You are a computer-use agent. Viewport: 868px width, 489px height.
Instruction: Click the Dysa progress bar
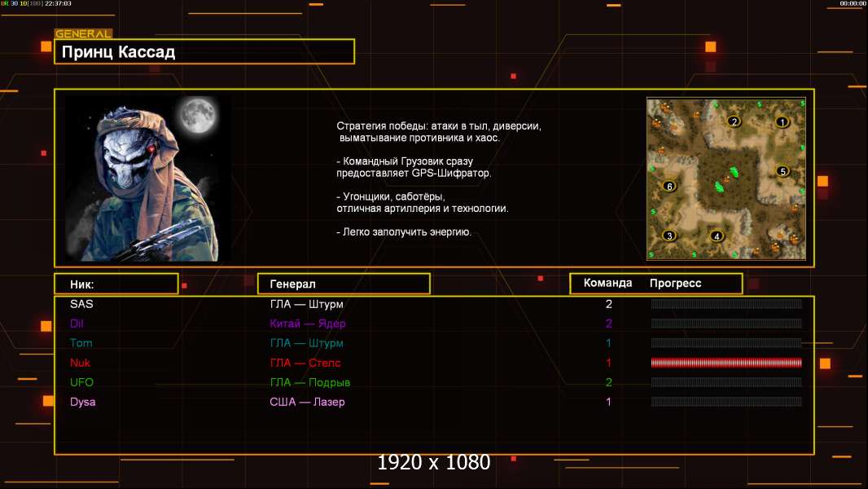click(x=726, y=402)
